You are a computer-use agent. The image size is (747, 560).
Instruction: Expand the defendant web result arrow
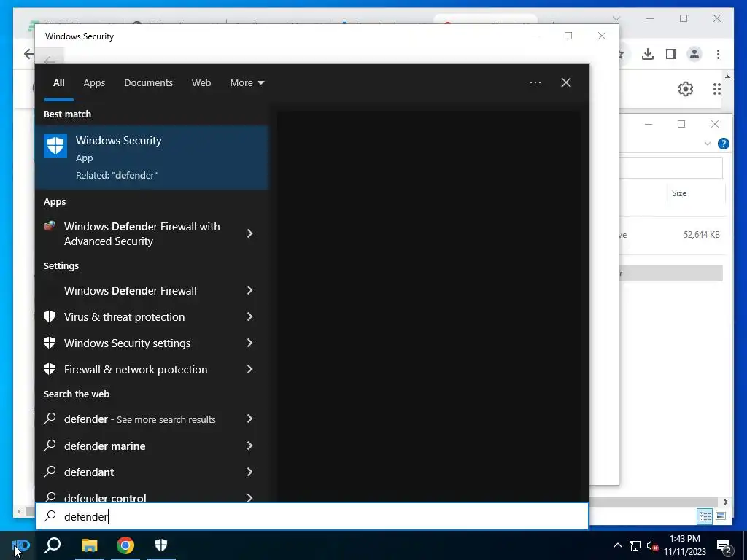pos(249,472)
